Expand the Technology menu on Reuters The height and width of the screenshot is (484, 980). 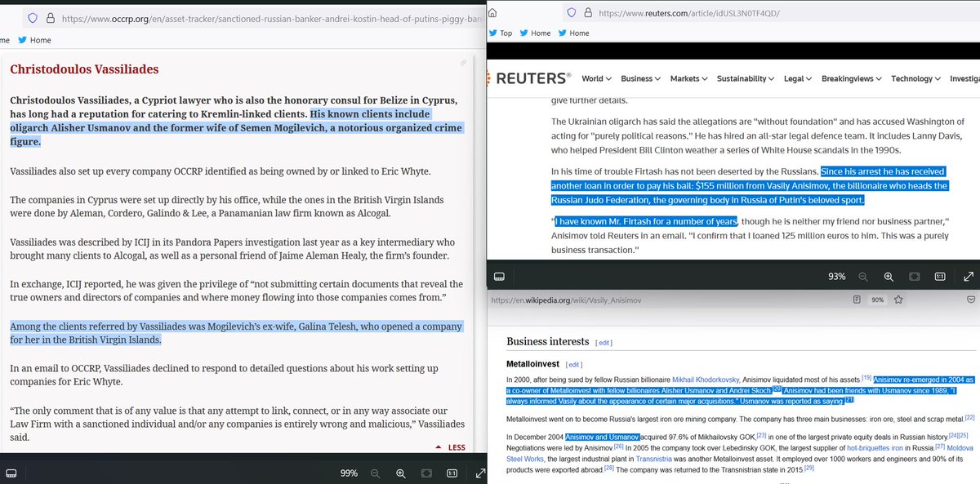(914, 78)
